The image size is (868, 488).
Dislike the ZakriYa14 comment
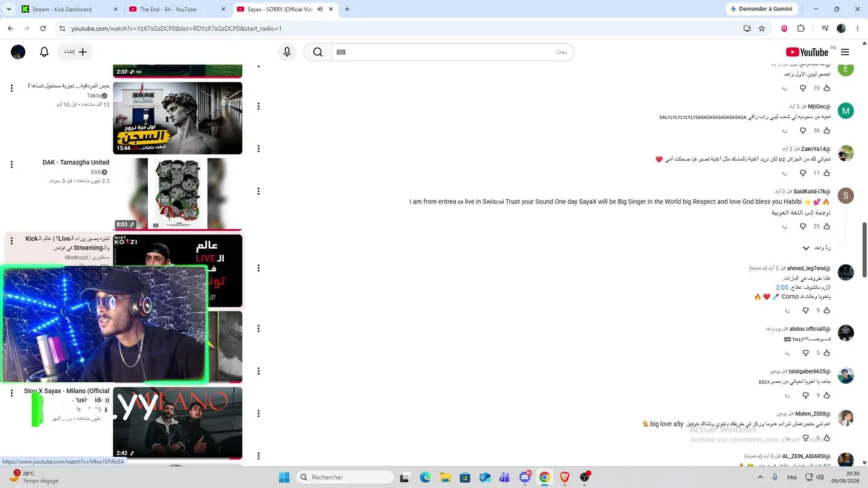click(803, 173)
